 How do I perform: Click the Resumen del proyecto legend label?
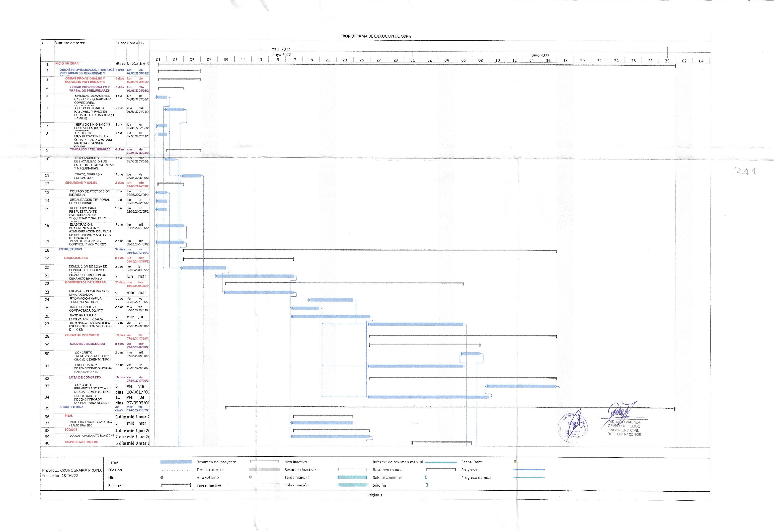pos(216,462)
